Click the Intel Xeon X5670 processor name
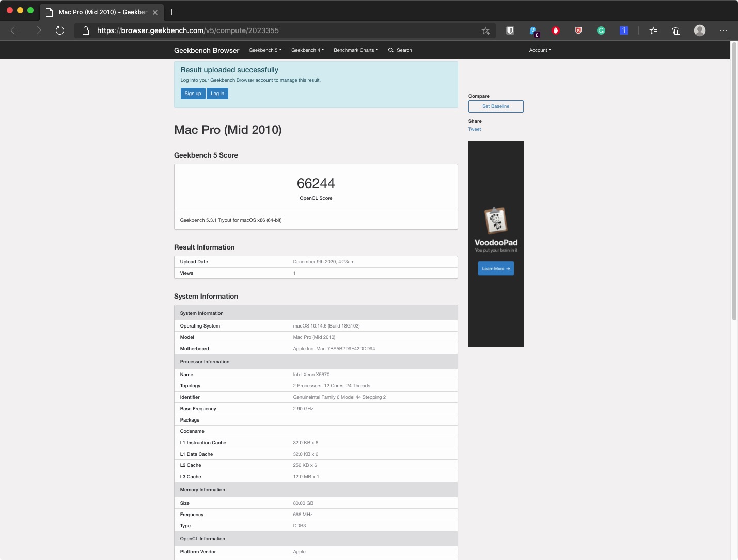The width and height of the screenshot is (738, 560). pyautogui.click(x=311, y=375)
